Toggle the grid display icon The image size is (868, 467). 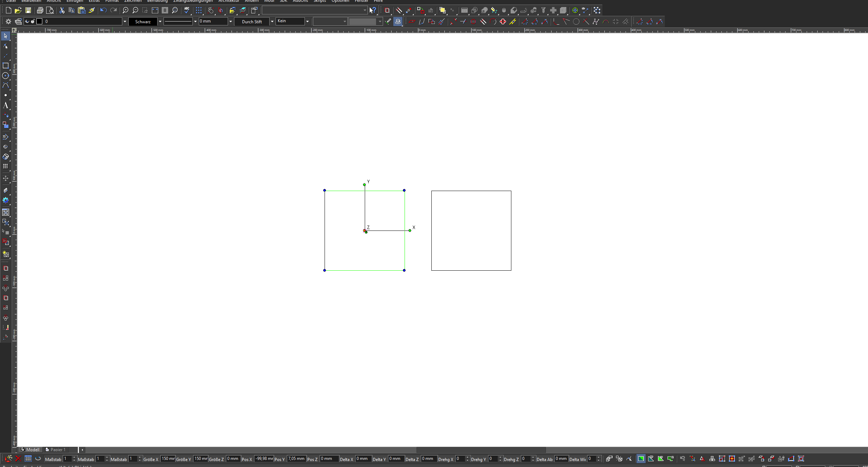coord(199,11)
